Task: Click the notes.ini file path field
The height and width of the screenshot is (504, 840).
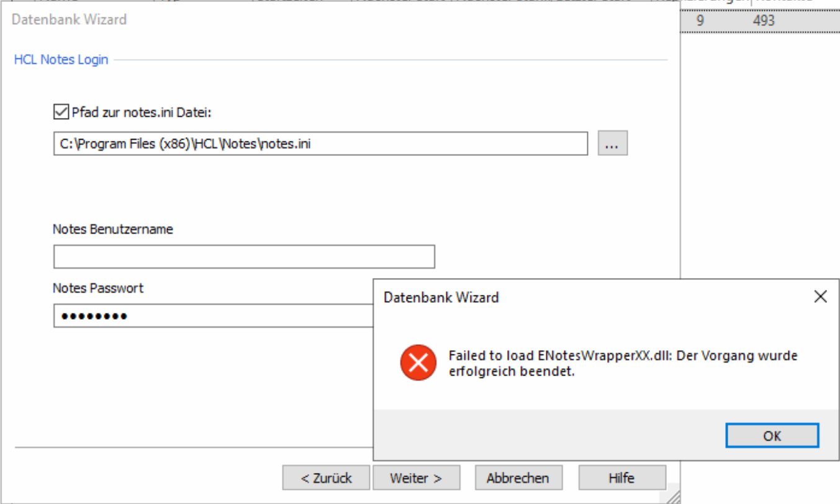Action: point(320,144)
